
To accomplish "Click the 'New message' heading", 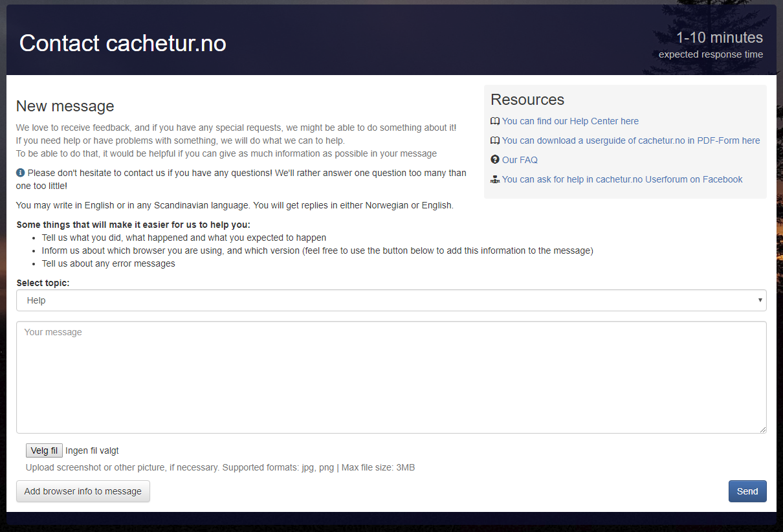I will coord(65,106).
